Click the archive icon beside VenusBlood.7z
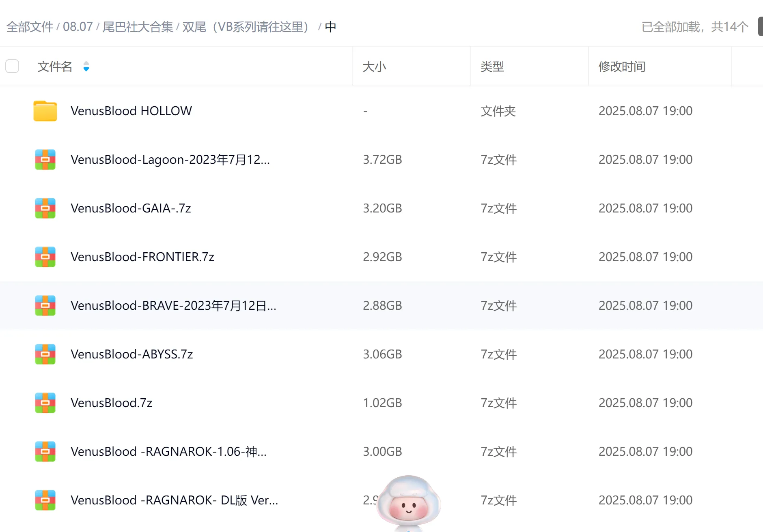763x532 pixels. 45,403
